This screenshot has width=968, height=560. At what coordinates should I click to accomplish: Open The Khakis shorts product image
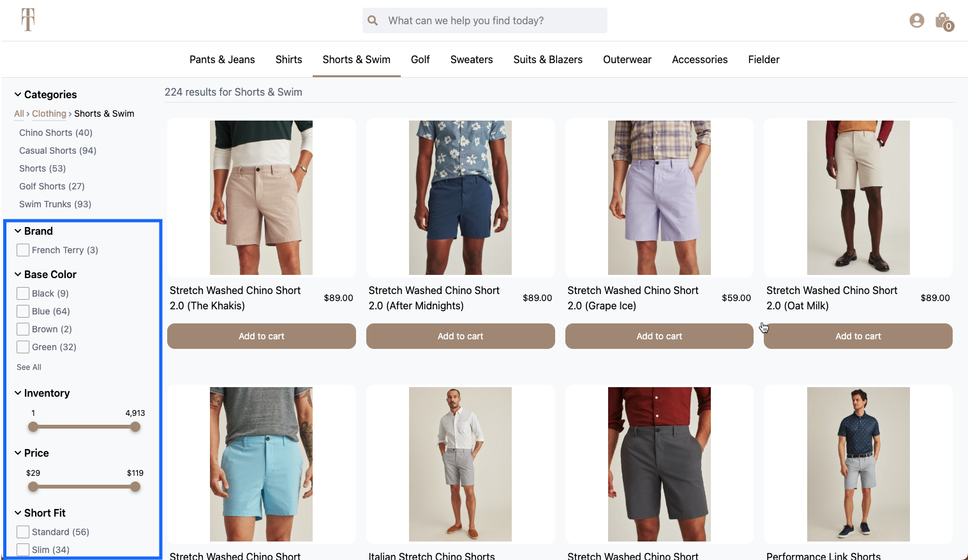(262, 198)
